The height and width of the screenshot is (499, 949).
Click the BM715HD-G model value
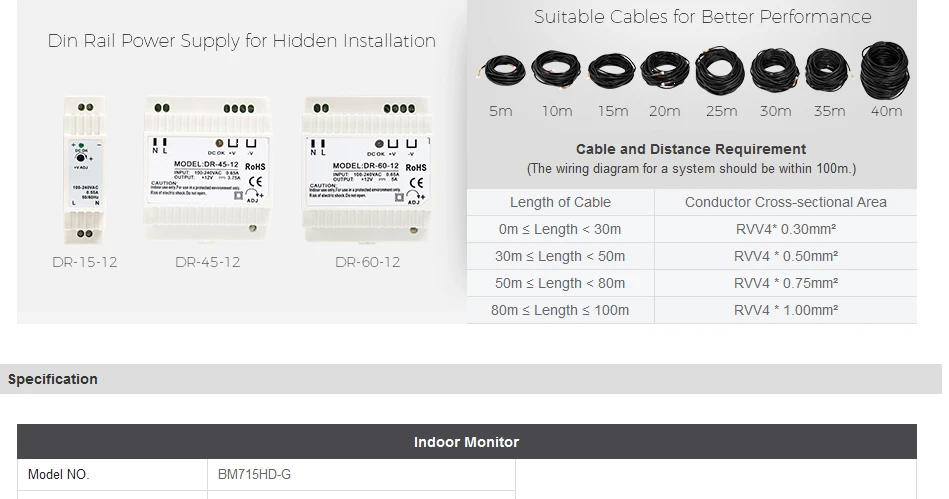[x=254, y=475]
